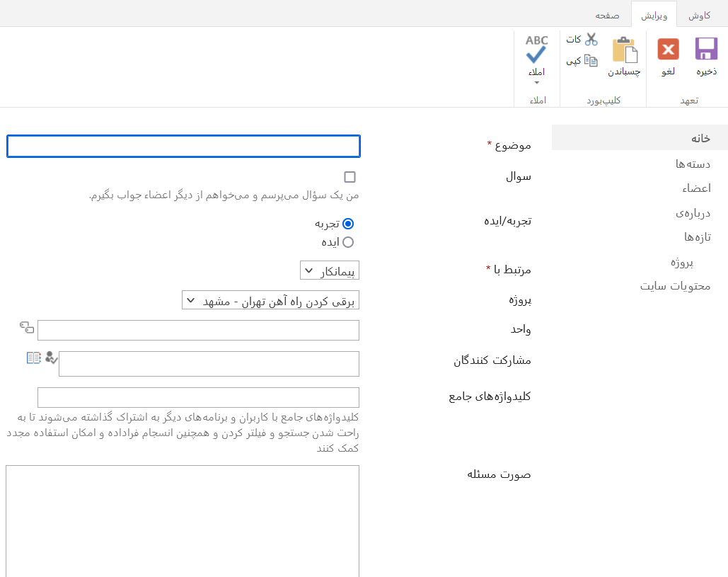The width and height of the screenshot is (728, 577).
Task: Open the address book browse icon
Action: (34, 358)
